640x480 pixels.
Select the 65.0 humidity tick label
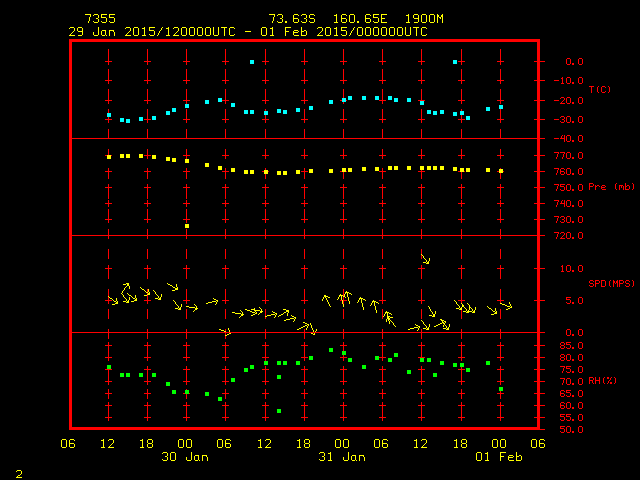tap(571, 393)
